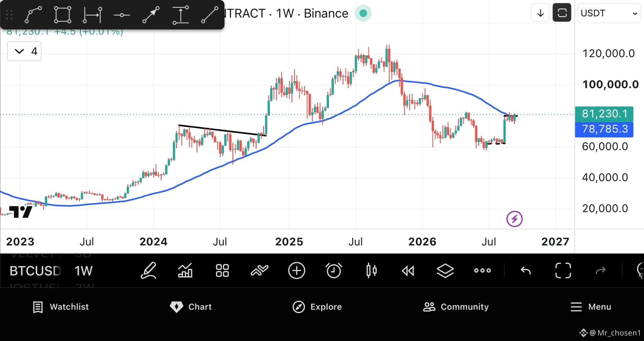Select the rectangle drawing tool
This screenshot has width=644, height=341.
tap(63, 15)
